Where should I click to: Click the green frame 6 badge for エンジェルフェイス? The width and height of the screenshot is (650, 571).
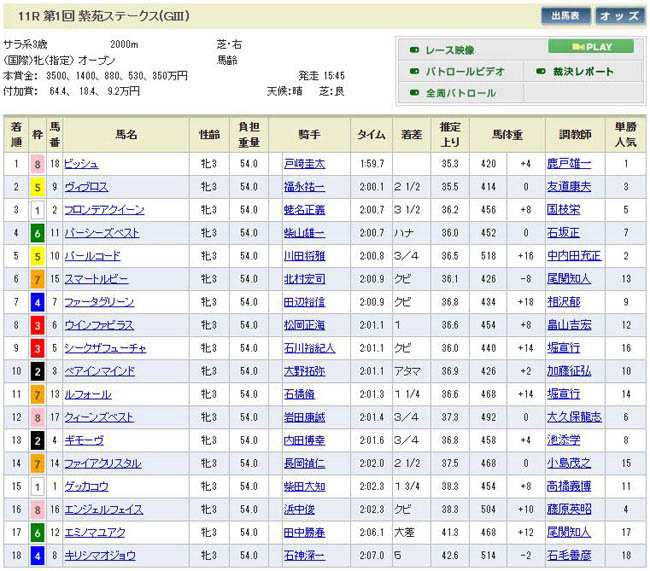pos(37,509)
